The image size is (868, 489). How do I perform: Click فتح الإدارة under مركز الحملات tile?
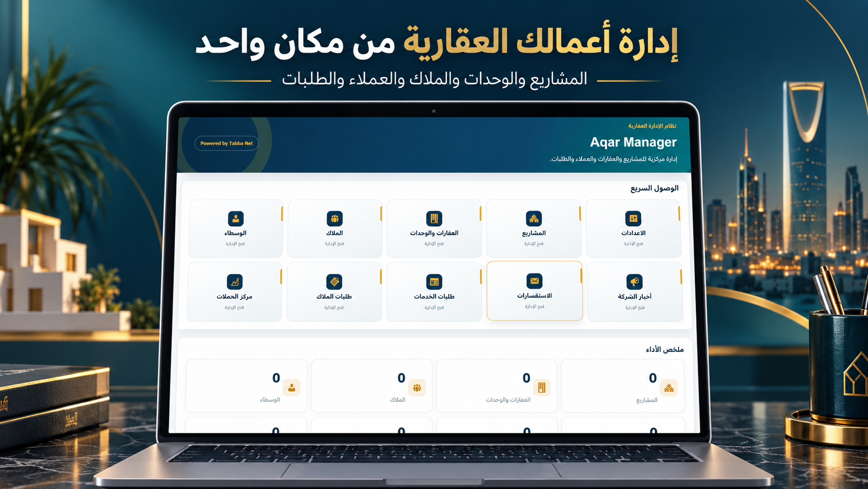(234, 308)
